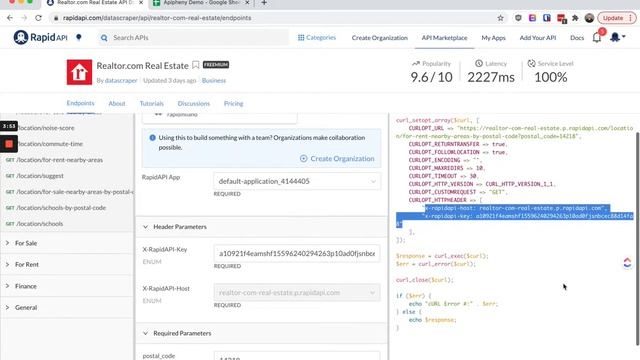This screenshot has height=360, width=640.
Task: Click the Chrome Update button
Action: click(616, 18)
